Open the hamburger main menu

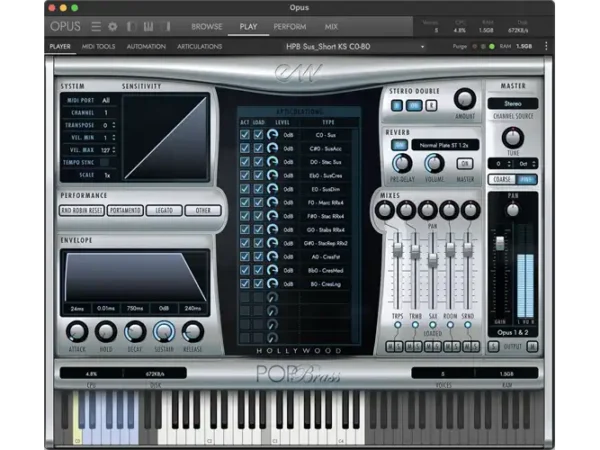[x=96, y=26]
